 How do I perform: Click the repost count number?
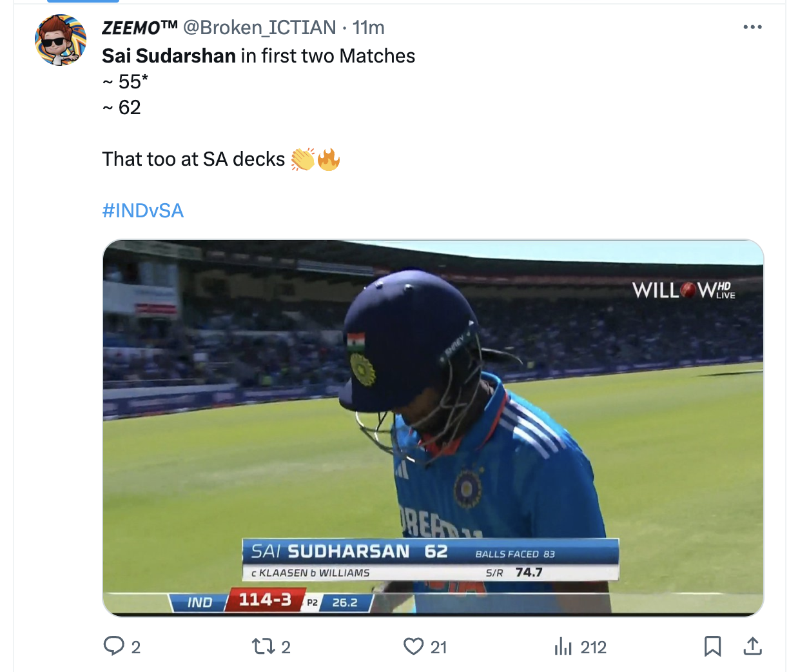(x=286, y=647)
